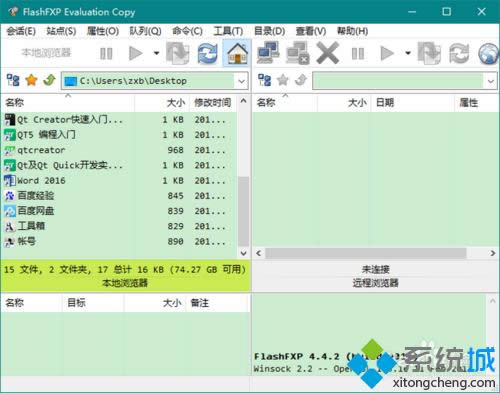The height and width of the screenshot is (393, 500).
Task: Click the remote pane 大小 column header
Action: [x=344, y=103]
